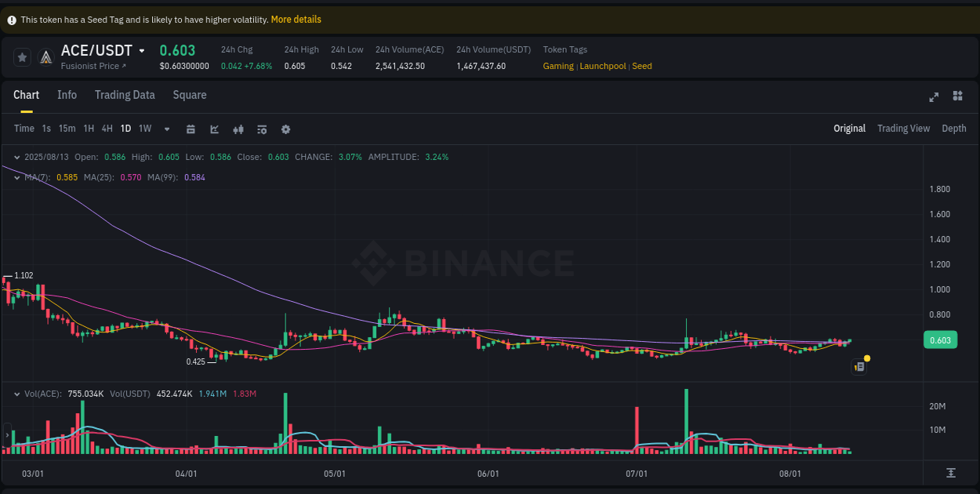Viewport: 980px width, 494px height.
Task: Collapse the Vol(ACE) indicator row
Action: point(16,394)
